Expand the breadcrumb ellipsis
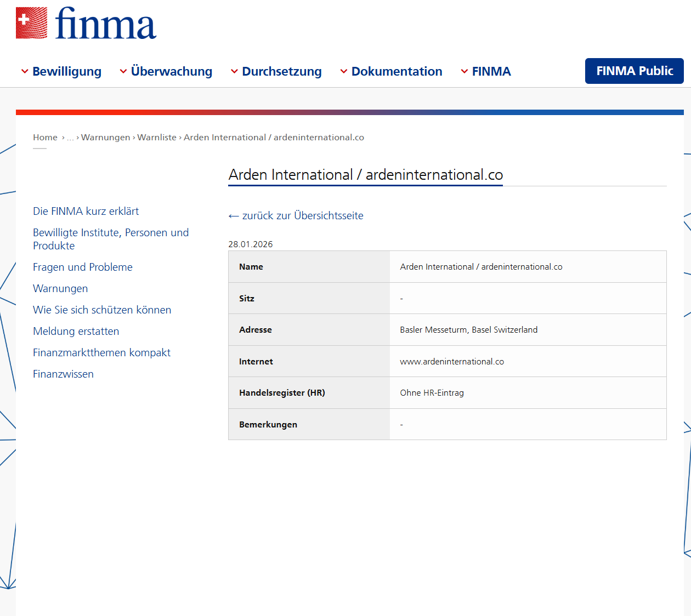 pos(70,138)
